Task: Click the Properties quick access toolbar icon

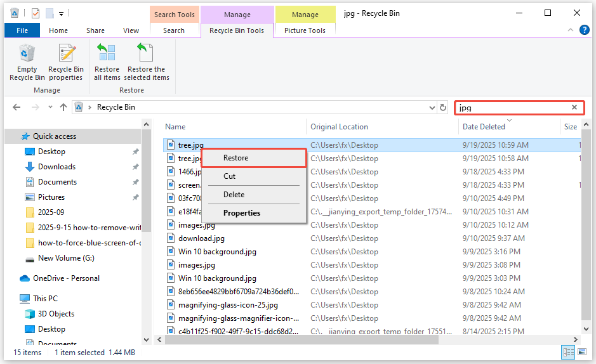Action: [x=36, y=14]
